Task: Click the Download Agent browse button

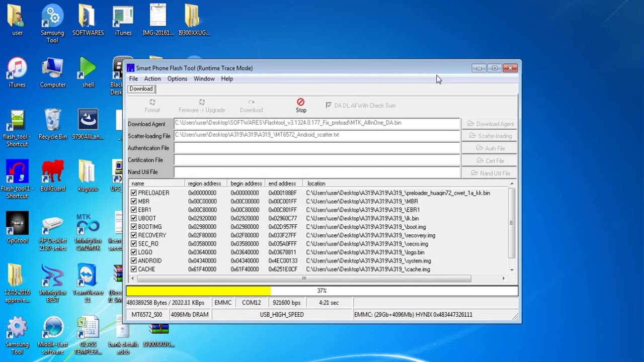Action: [x=490, y=124]
